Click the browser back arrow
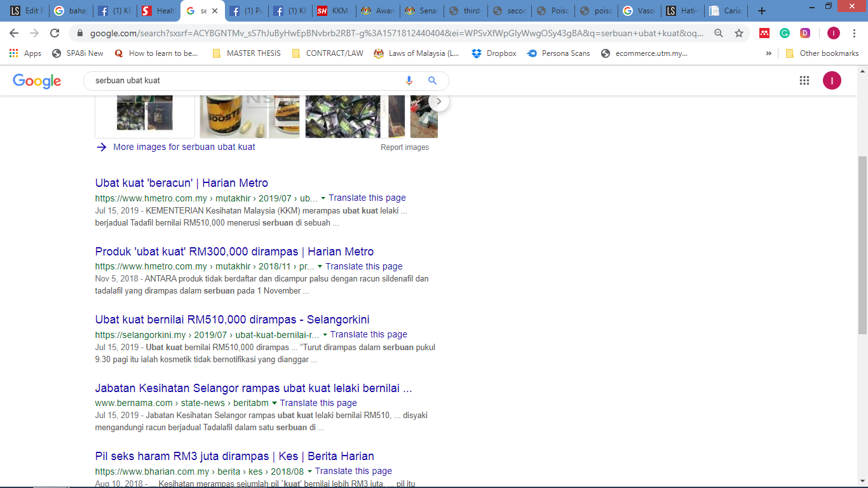The image size is (868, 488). tap(14, 33)
